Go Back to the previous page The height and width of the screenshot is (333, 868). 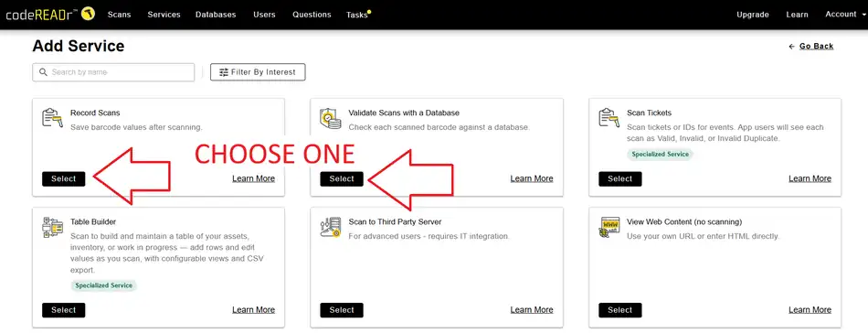pos(811,46)
